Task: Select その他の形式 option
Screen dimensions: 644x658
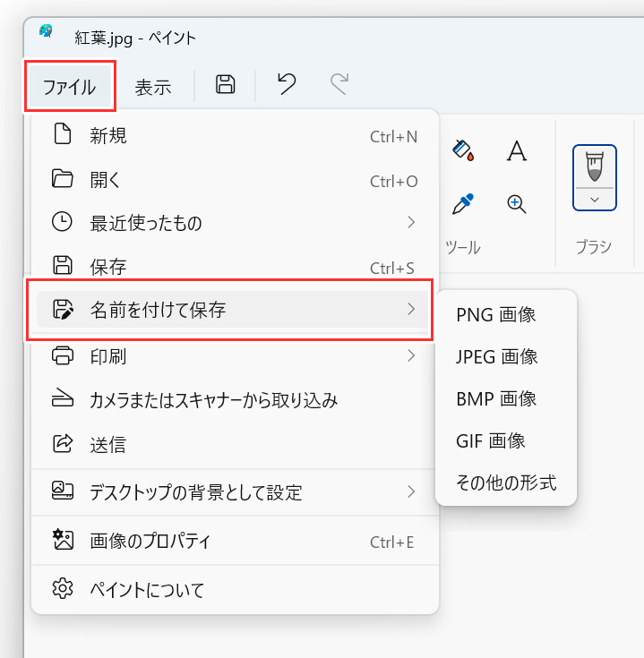Action: (x=506, y=483)
